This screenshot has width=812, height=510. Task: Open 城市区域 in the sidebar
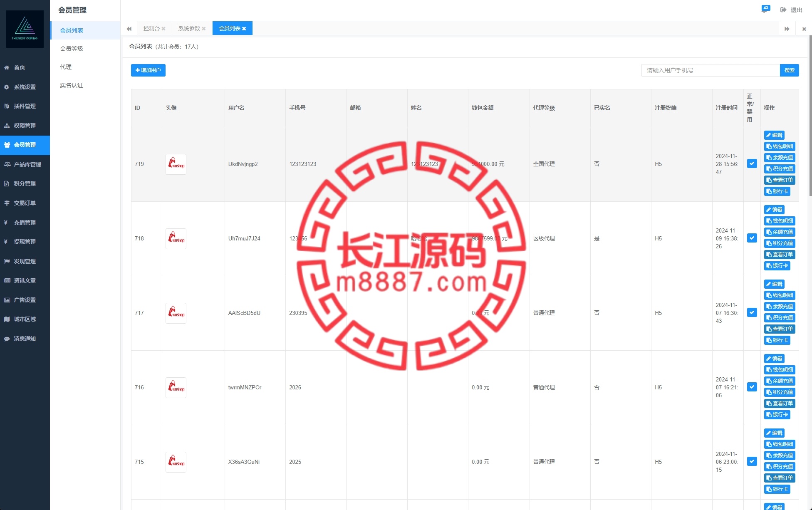(25, 319)
